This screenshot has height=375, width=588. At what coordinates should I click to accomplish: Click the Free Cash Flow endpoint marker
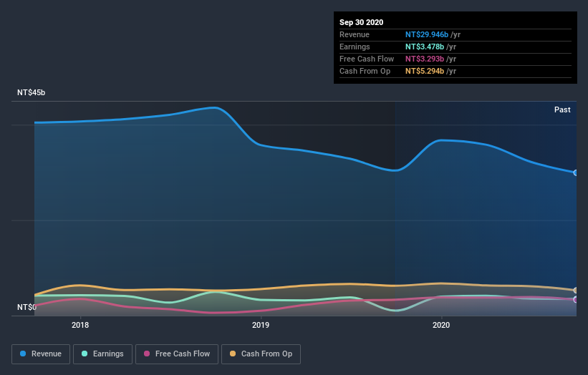tap(575, 300)
